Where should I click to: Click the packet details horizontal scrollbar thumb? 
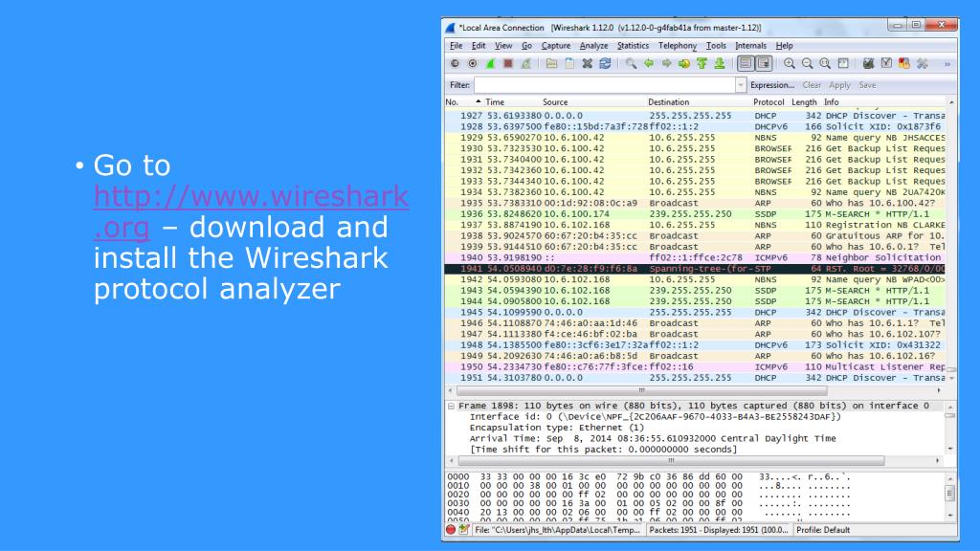click(671, 461)
